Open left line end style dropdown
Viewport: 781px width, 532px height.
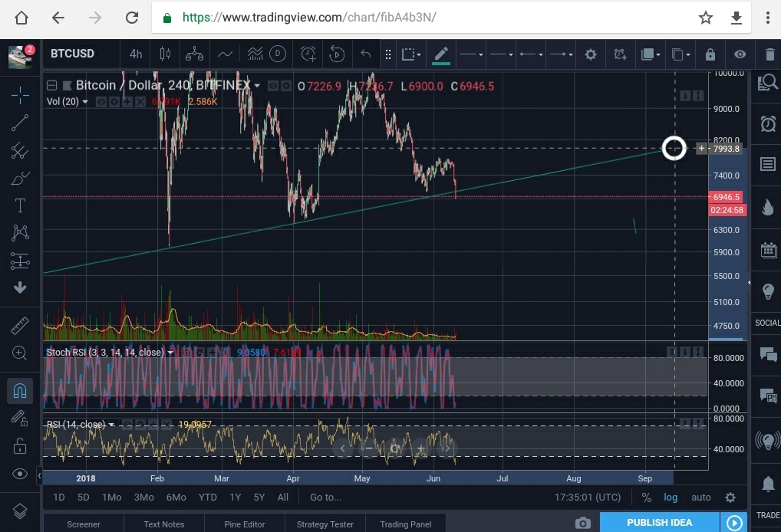531,54
